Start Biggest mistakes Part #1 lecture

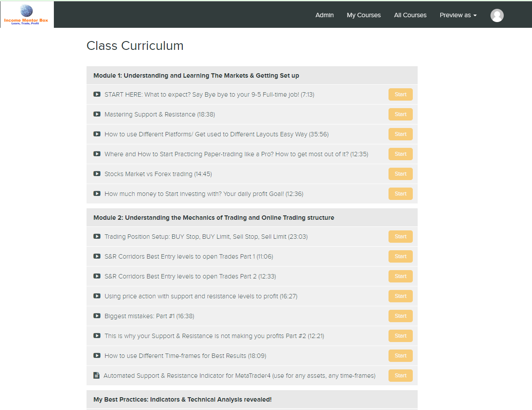[x=400, y=316]
